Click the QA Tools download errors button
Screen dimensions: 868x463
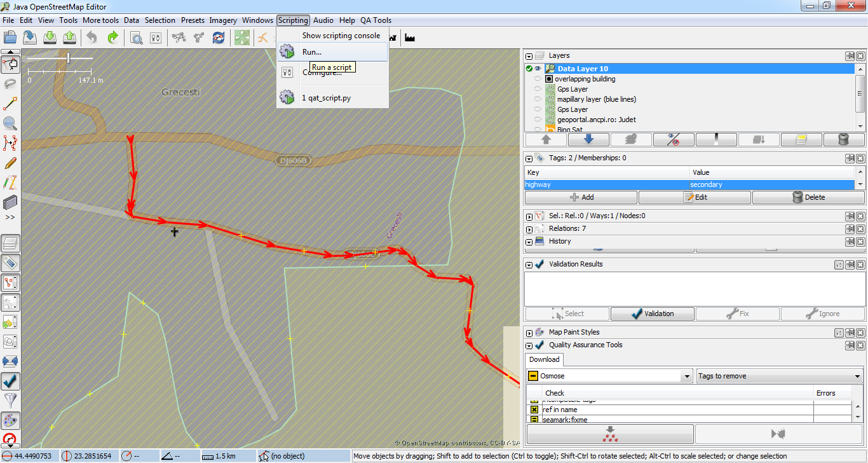click(x=610, y=434)
